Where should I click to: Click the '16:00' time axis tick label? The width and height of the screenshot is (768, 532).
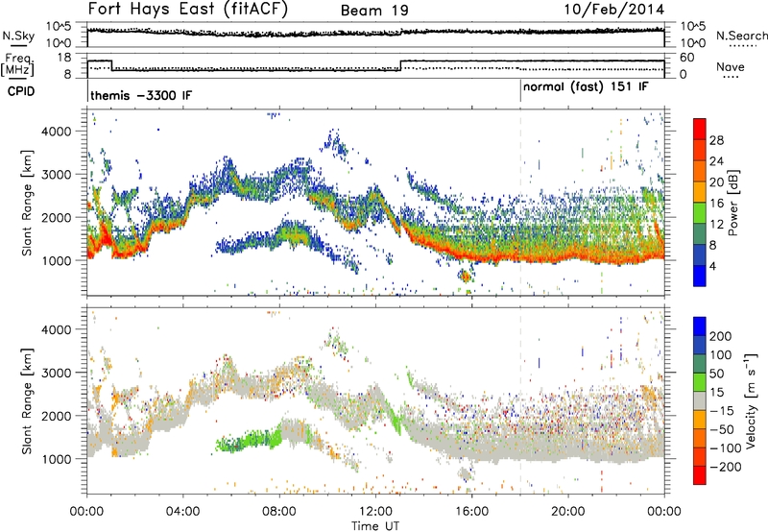click(471, 512)
